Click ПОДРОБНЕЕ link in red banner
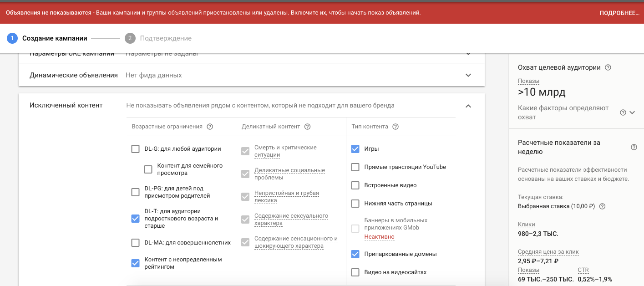644x286 pixels. pos(619,13)
